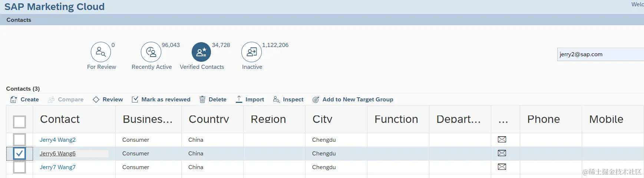Open the Jerry4 Wang2 contact link
The image size is (644, 178).
click(x=57, y=140)
